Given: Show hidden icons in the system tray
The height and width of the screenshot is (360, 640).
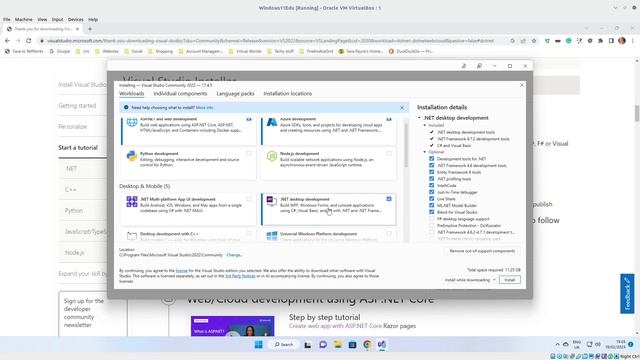Looking at the screenshot, I should [557, 344].
